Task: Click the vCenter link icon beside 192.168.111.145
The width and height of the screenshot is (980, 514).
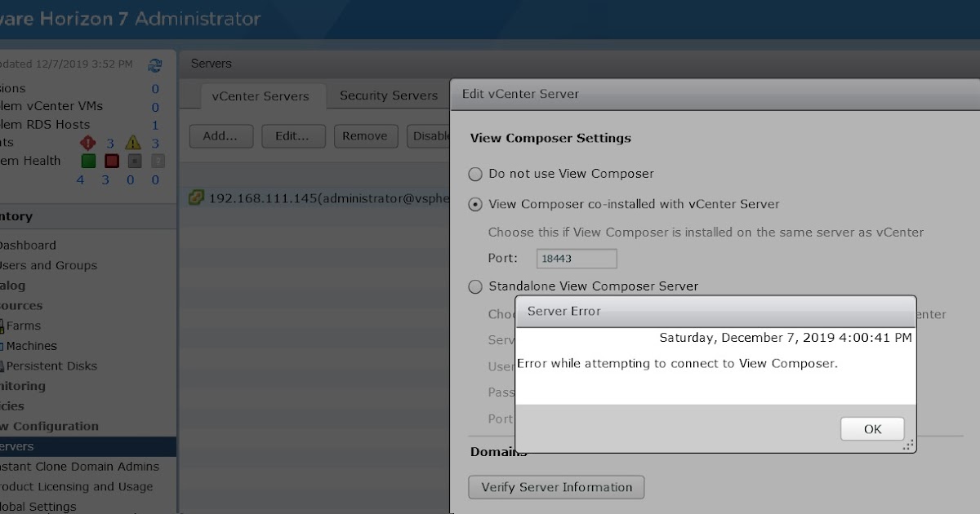Action: (196, 197)
